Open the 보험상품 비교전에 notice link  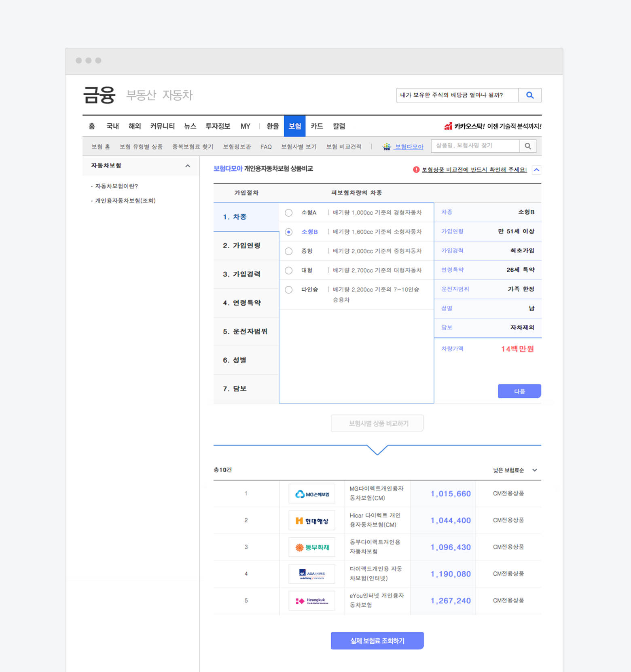point(474,170)
